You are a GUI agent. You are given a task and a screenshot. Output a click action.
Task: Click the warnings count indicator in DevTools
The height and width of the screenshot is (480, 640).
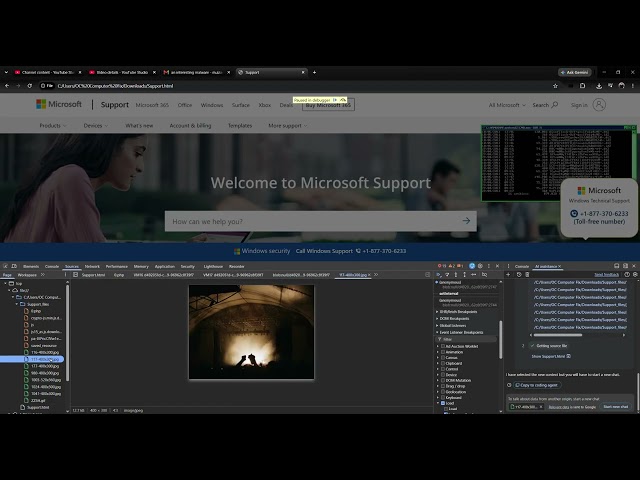click(x=451, y=266)
